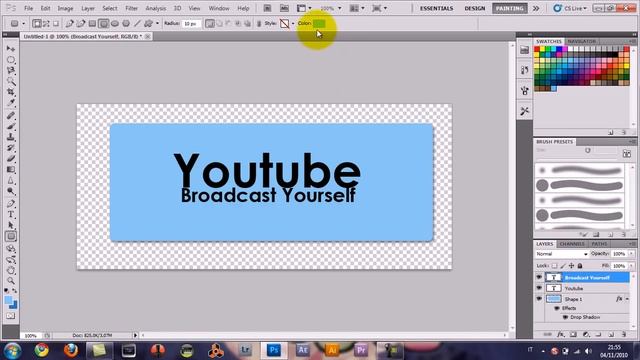The image size is (640, 360).
Task: Click the Ellipse tool in options bar
Action: click(x=115, y=24)
